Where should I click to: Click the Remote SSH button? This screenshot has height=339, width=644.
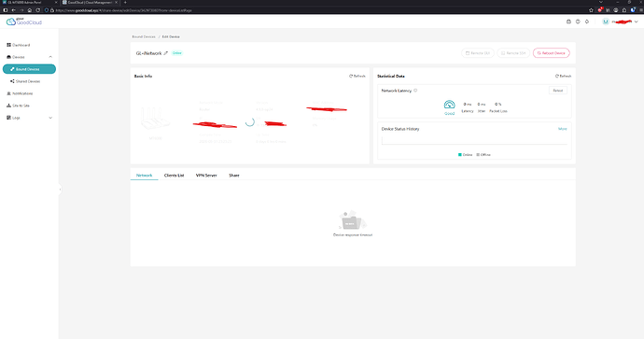click(513, 53)
